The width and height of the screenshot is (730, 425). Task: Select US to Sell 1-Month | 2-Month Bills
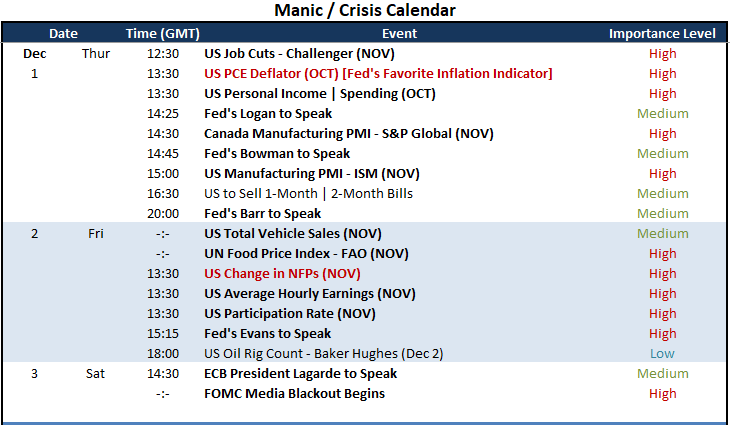click(x=308, y=194)
